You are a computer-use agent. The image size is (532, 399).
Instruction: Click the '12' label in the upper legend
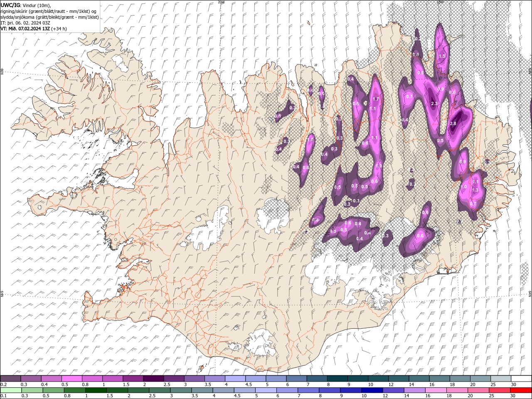(391, 384)
